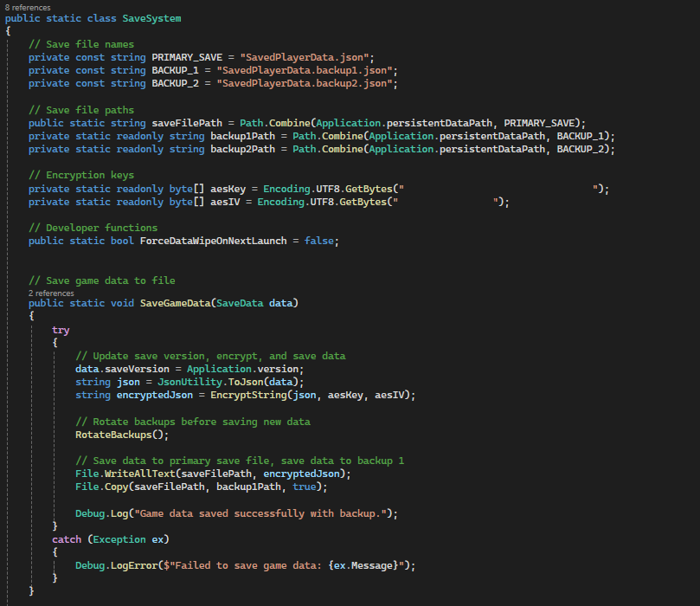This screenshot has height=606, width=700.
Task: Click the ForceDataWipeOnNextLaunch field name
Action: [214, 241]
